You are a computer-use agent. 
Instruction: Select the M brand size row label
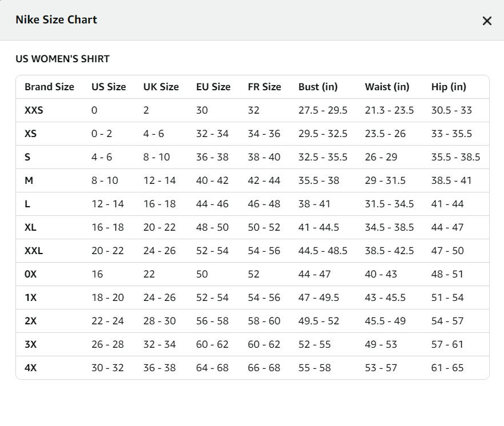[29, 180]
